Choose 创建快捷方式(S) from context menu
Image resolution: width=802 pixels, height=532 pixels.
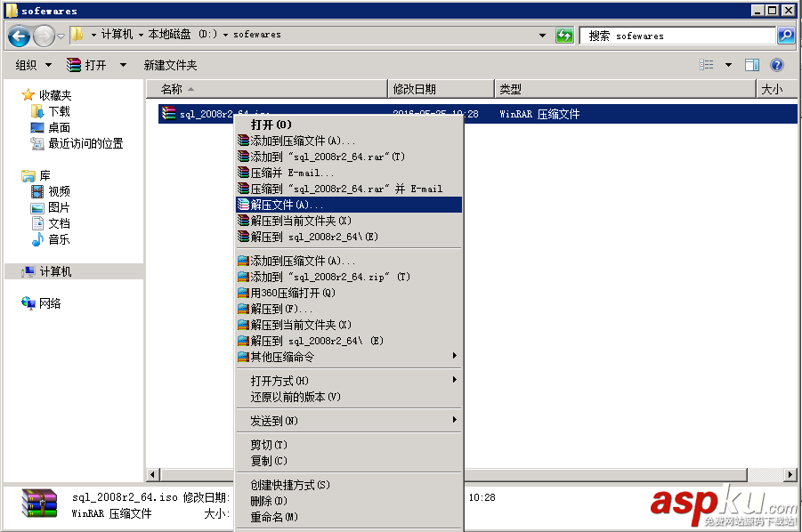point(349,485)
